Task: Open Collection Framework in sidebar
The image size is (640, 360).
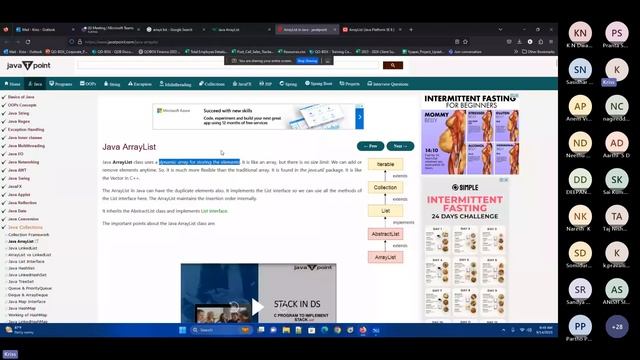Action: [x=29, y=235]
